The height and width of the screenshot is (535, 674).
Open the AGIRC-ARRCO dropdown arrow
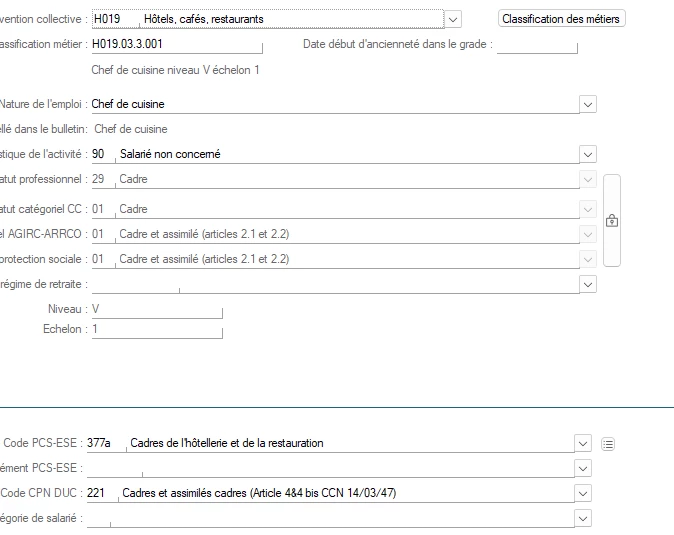pos(588,234)
